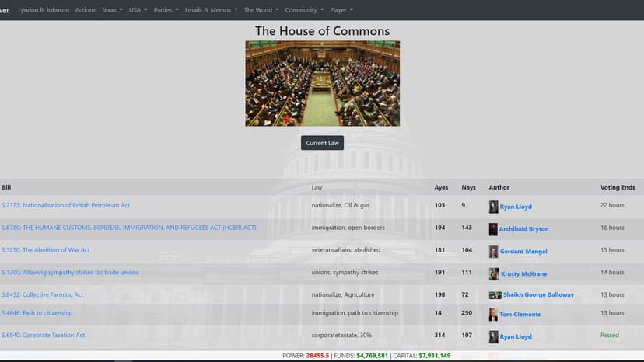Click 'nationalize, Oil & gas' law cell
This screenshot has height=362, width=644.
341,205
